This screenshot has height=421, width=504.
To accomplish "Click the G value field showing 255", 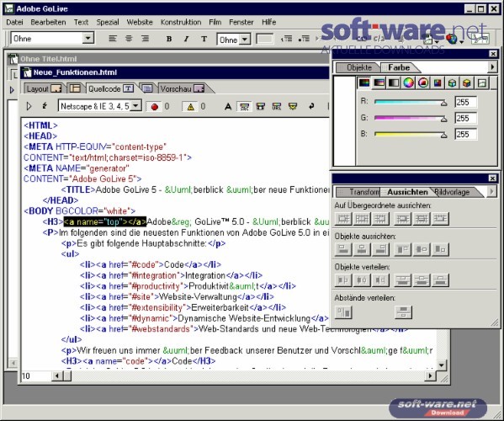I will tap(466, 119).
